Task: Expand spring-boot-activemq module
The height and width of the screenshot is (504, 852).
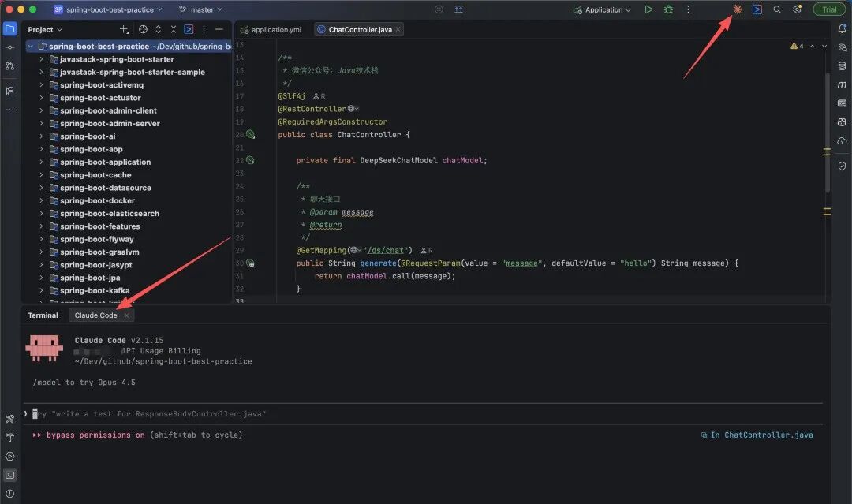Action: (x=41, y=84)
